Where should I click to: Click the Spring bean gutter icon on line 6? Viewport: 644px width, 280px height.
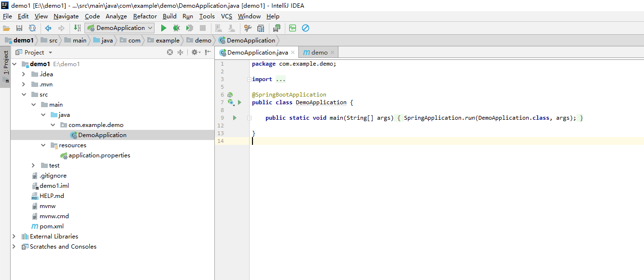point(230,95)
